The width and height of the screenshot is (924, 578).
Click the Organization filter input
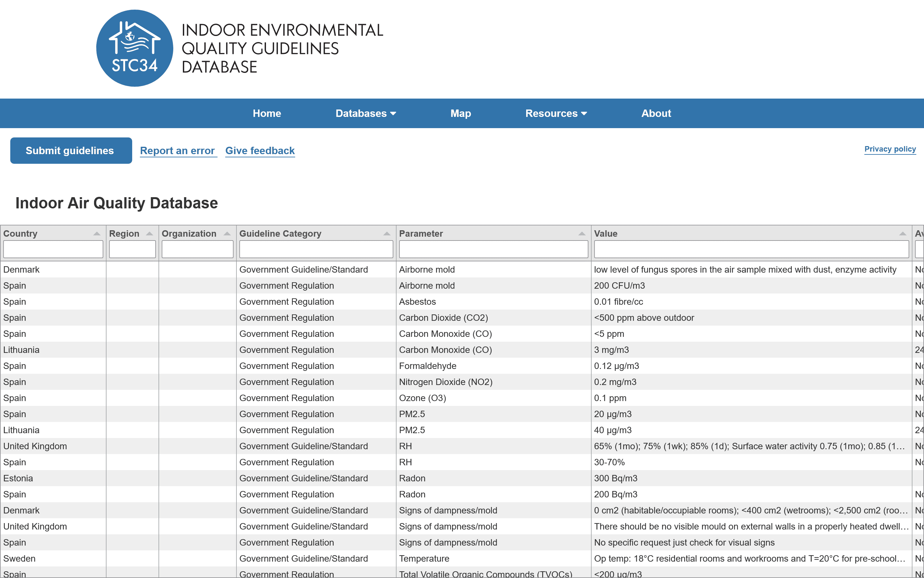[197, 249]
